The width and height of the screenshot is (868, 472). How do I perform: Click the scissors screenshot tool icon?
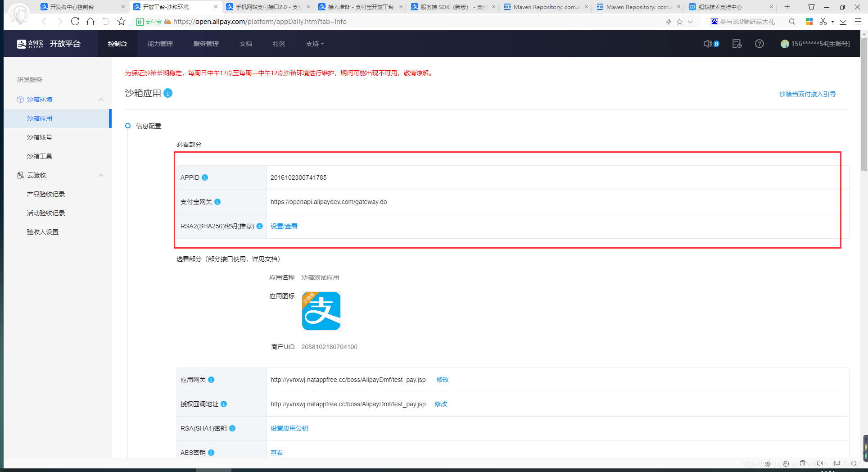point(823,22)
